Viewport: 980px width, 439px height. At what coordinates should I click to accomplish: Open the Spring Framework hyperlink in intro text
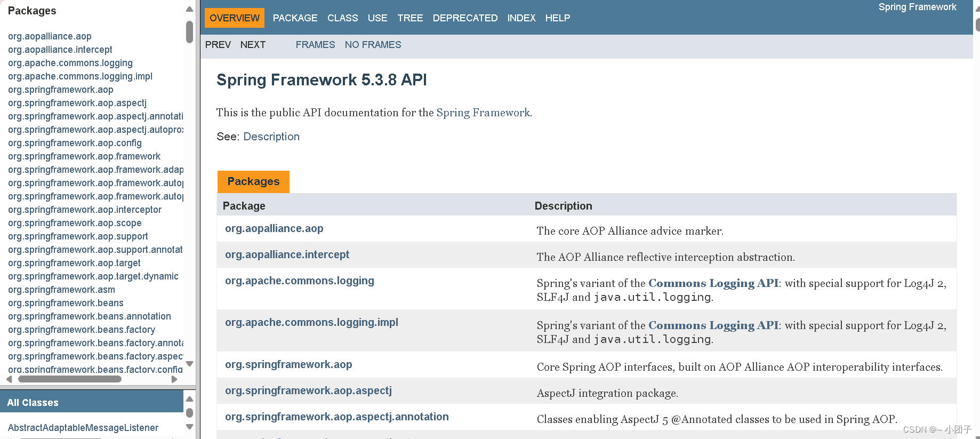point(483,113)
